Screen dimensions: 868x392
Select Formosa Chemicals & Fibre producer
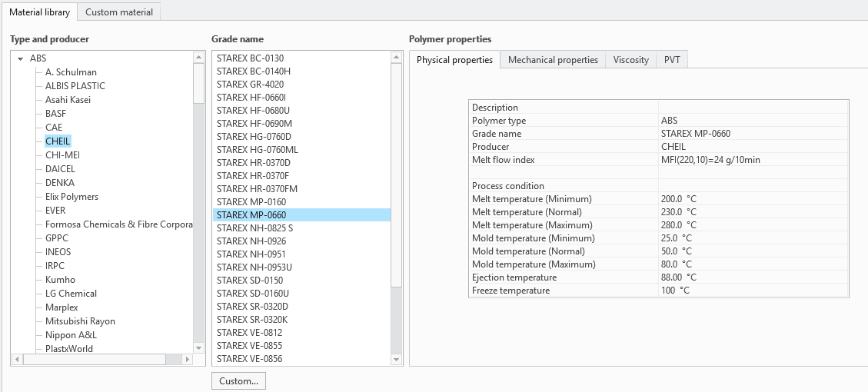tap(118, 224)
